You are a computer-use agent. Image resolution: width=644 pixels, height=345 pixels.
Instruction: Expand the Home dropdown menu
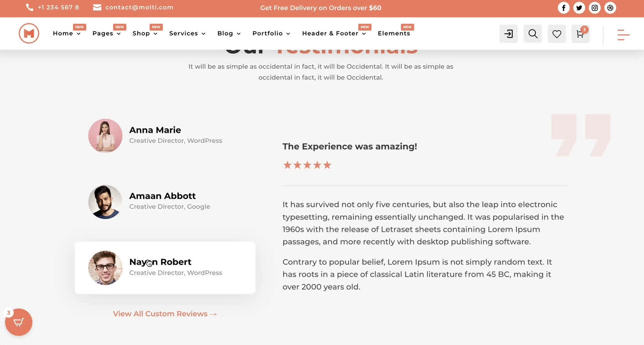pos(67,33)
